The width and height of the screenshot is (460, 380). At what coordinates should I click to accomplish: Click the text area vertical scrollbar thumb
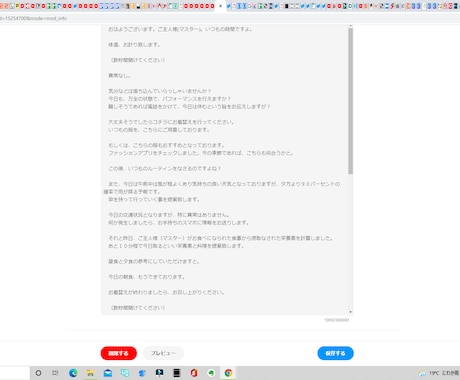pos(351,101)
